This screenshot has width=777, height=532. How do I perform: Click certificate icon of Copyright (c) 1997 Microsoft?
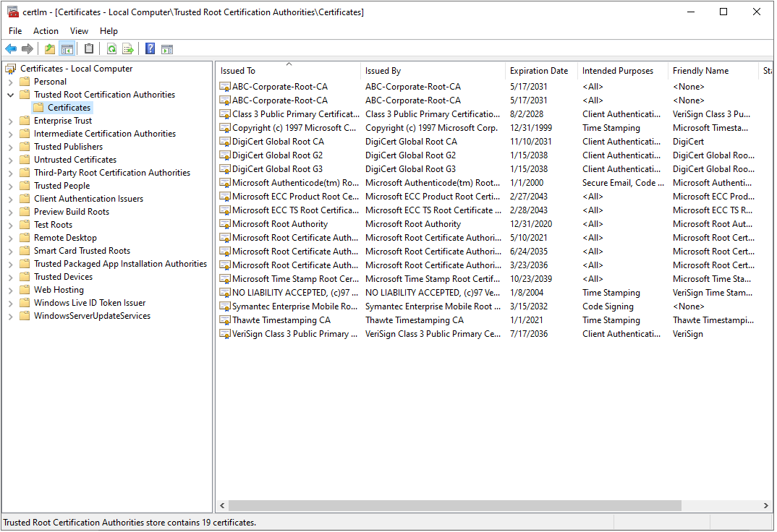225,128
